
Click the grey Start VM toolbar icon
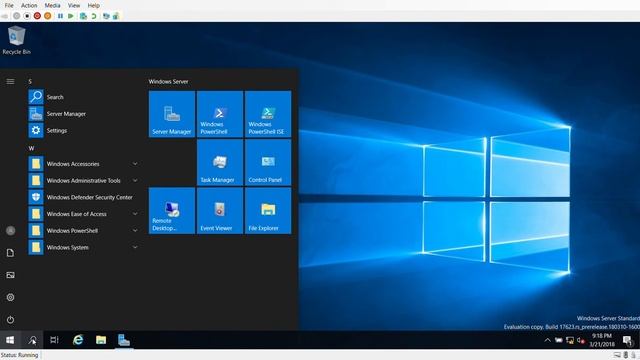coord(16,16)
